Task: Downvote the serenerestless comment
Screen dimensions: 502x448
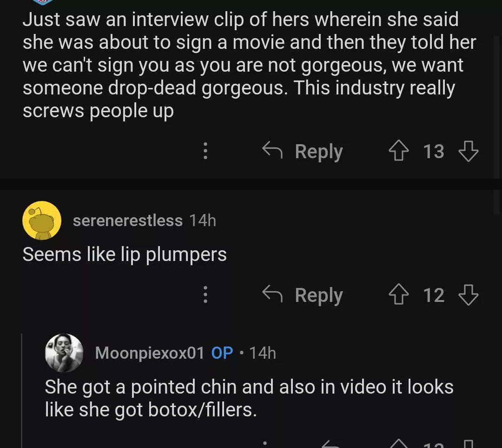Action: pyautogui.click(x=468, y=295)
